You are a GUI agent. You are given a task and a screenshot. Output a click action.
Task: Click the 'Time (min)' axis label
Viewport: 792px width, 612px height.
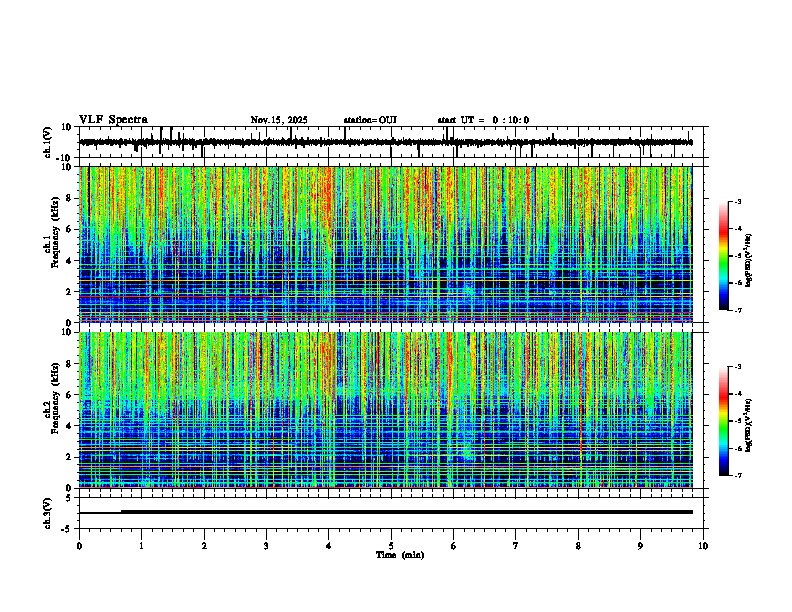(x=400, y=555)
